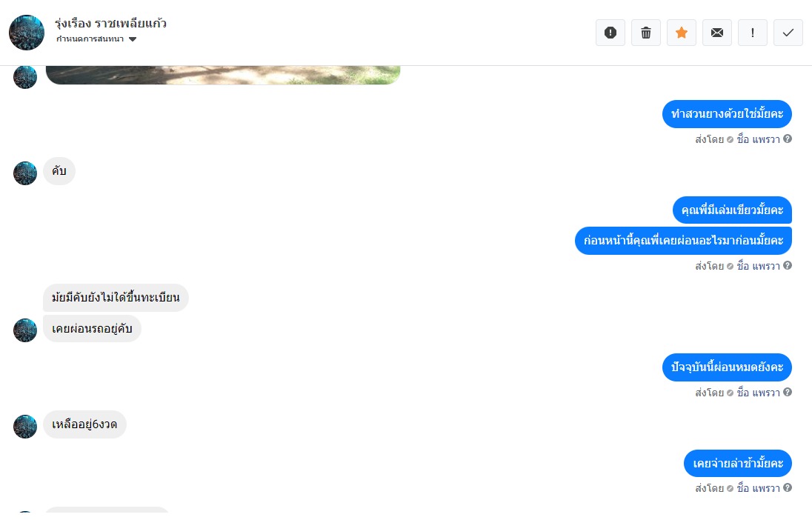Click the คุณพี่มีเล่มเขียวมั้ยคะ message bubble
Viewport: 812px width, 520px height.
[x=732, y=210]
